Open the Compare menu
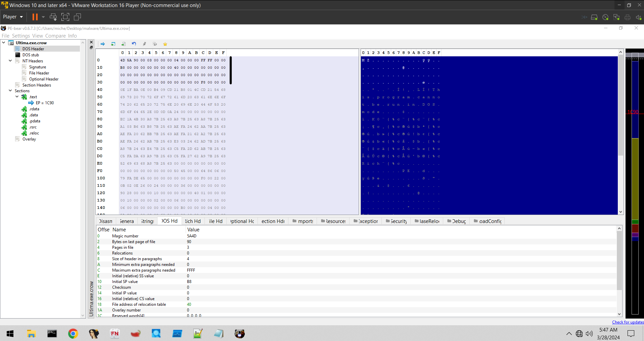Viewport: 644px width, 341px height. point(55,36)
